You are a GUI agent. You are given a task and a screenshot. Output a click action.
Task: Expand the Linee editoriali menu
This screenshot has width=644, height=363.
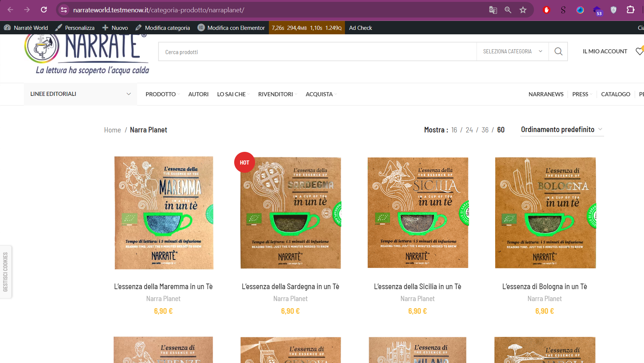81,94
